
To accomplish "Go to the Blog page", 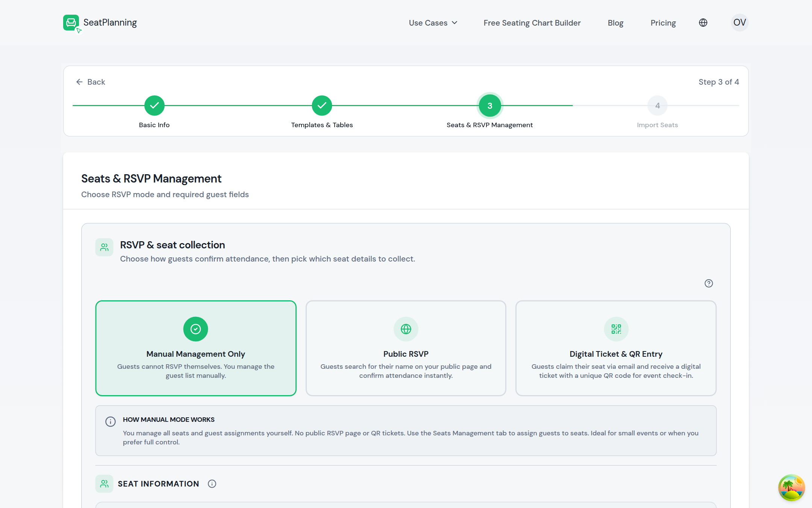I will 615,23.
